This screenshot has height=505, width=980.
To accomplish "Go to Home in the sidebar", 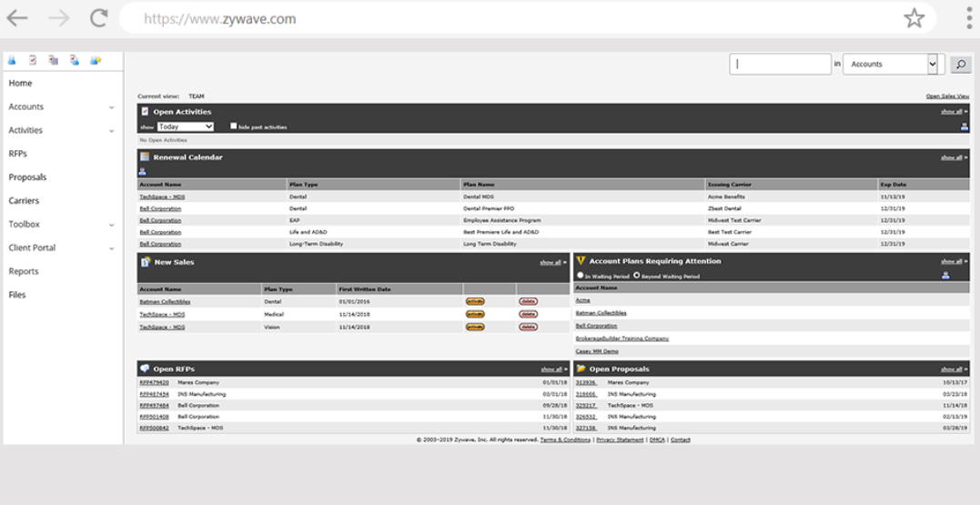I will [20, 83].
